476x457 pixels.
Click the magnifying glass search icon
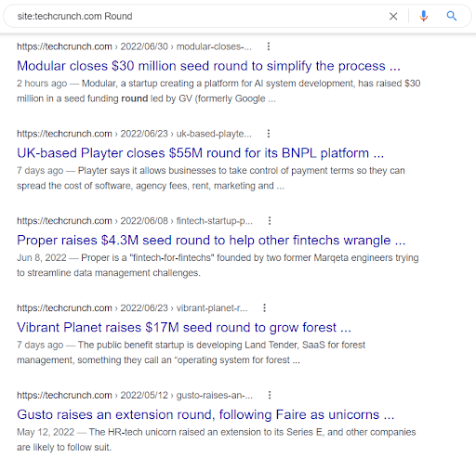click(x=452, y=16)
